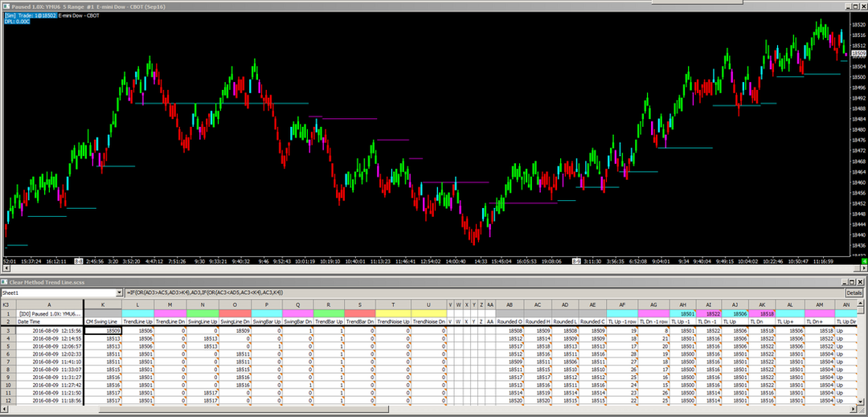Viewport: 868px width, 417px height.
Task: Click the Details button
Action: [853, 294]
